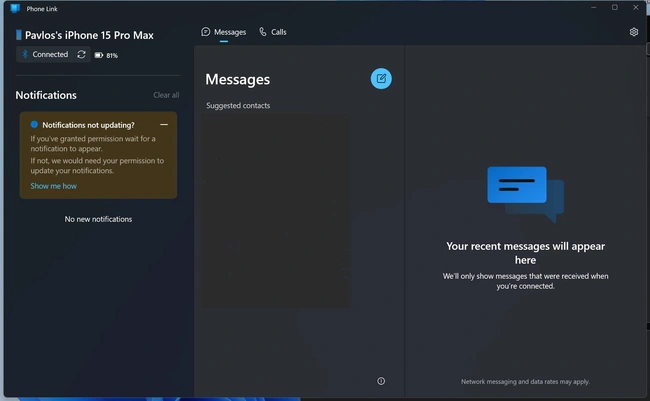Click the Notifications heading

click(x=46, y=95)
